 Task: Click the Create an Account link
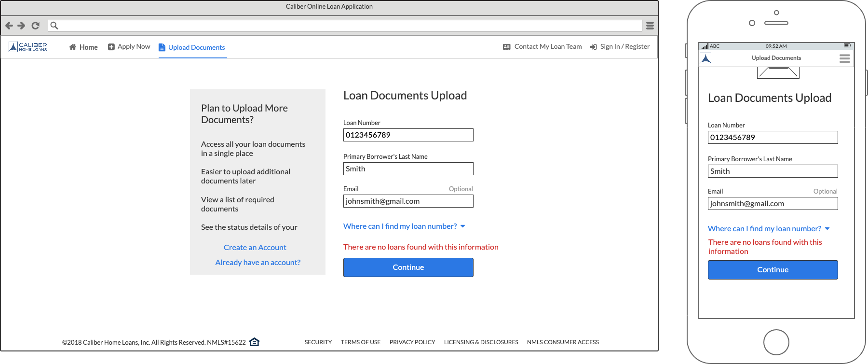tap(255, 247)
